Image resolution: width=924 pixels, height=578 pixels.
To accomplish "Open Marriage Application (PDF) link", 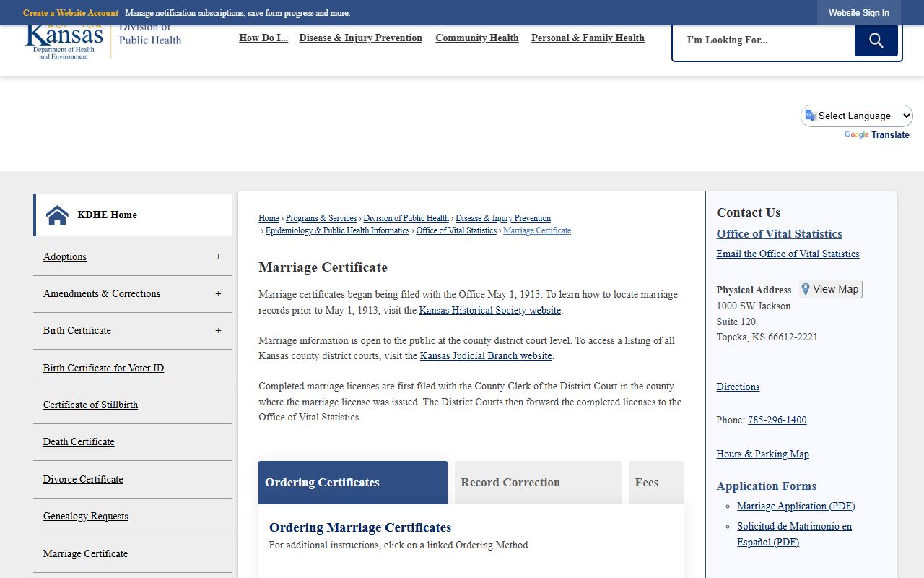I will pos(796,506).
